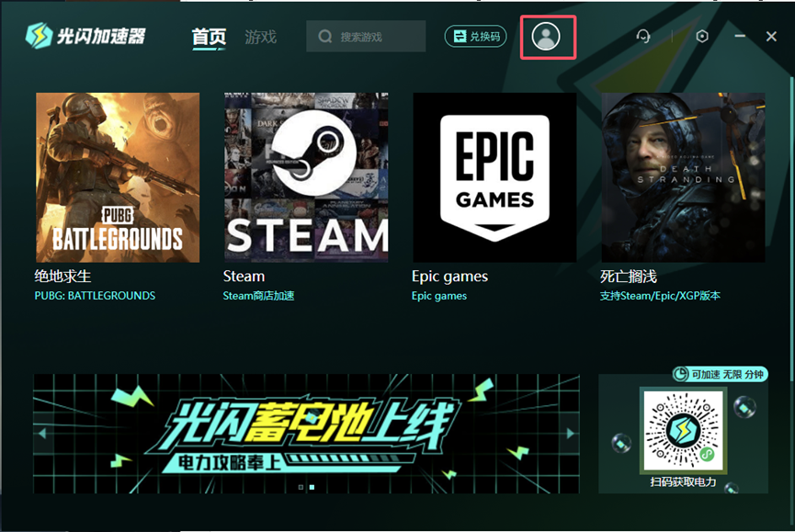Minimize the accelerator window
The height and width of the screenshot is (532, 795).
pos(740,36)
